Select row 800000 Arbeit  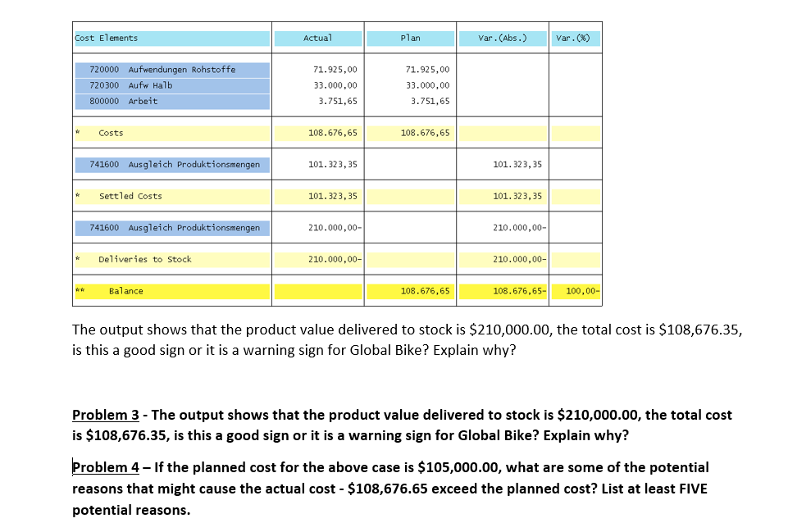pos(172,101)
